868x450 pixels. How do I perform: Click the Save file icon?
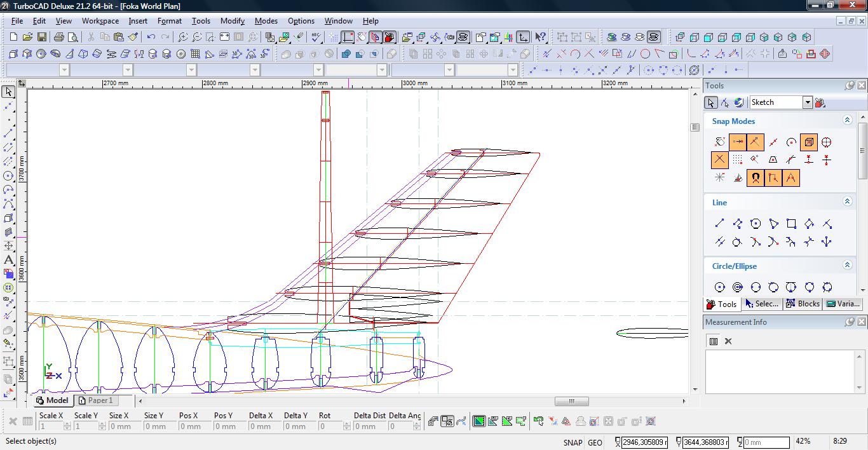point(41,37)
